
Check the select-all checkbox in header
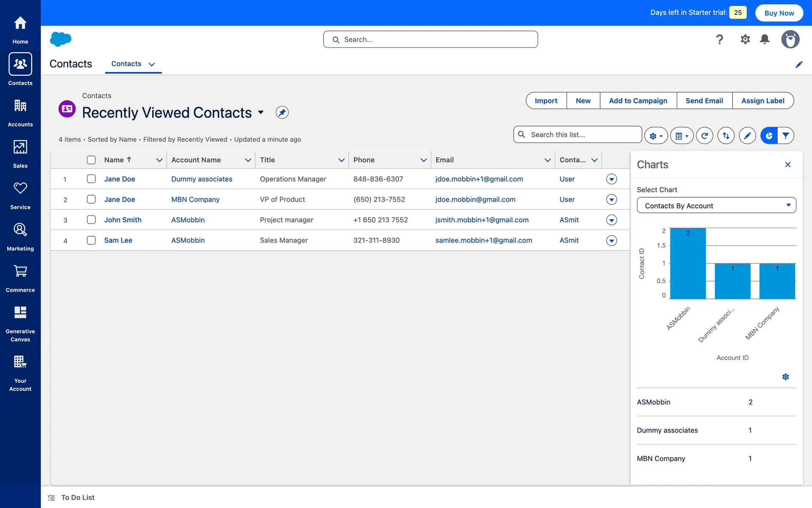coord(91,160)
